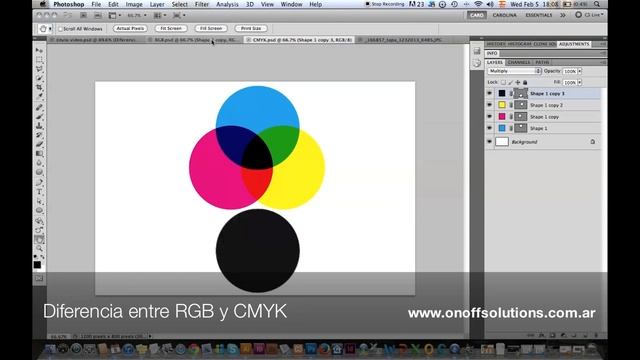The height and width of the screenshot is (360, 640).
Task: Open the Apple menu
Action: pyautogui.click(x=43, y=4)
